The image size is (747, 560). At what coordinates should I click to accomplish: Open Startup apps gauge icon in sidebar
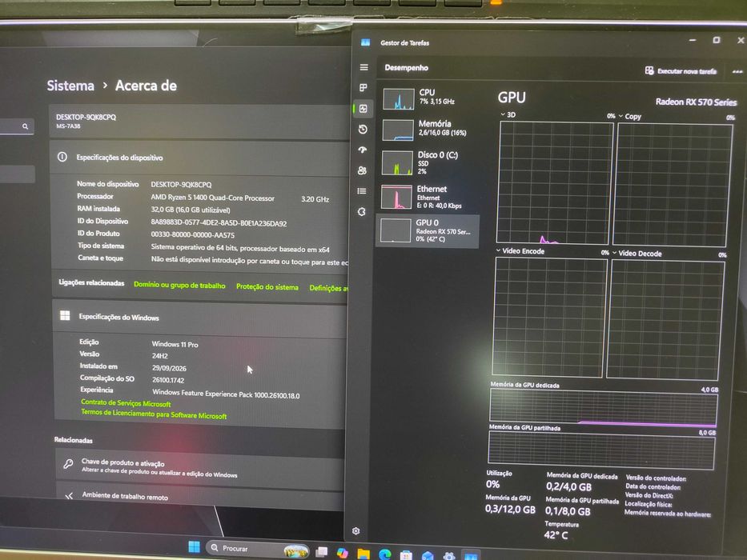pyautogui.click(x=363, y=150)
